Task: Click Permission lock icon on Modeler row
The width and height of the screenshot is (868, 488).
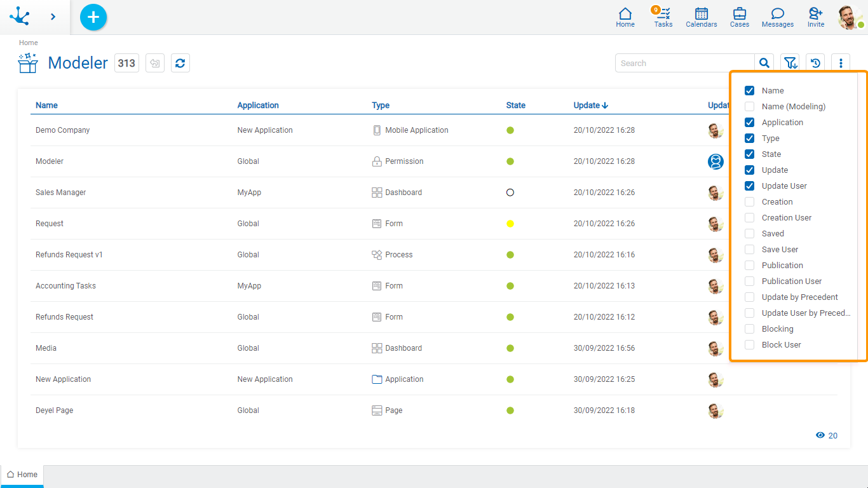Action: (377, 161)
